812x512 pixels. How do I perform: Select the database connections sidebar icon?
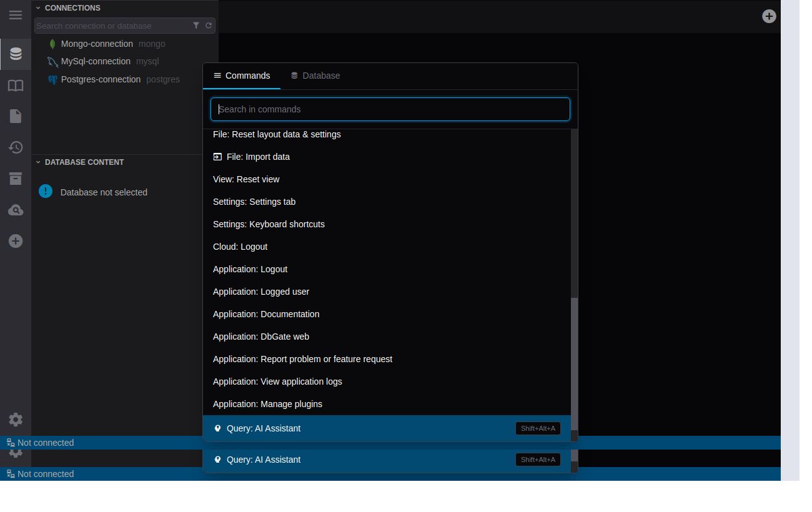click(16, 54)
